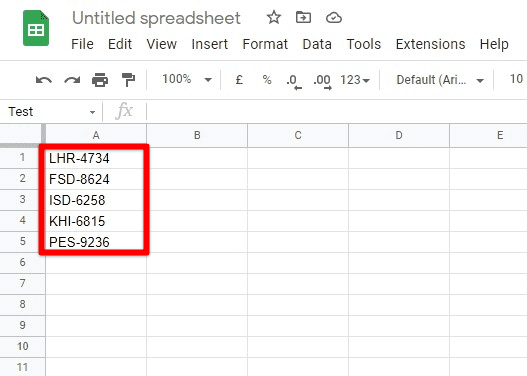The height and width of the screenshot is (376, 527).
Task: Click the Untitled spreadsheet title
Action: coord(156,18)
